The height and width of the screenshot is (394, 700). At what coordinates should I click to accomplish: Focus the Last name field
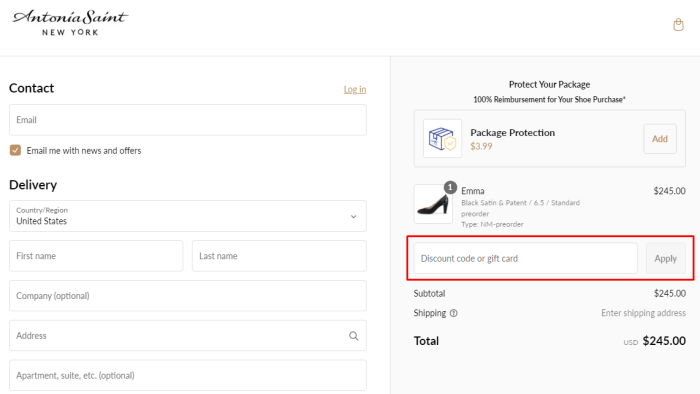pos(279,256)
